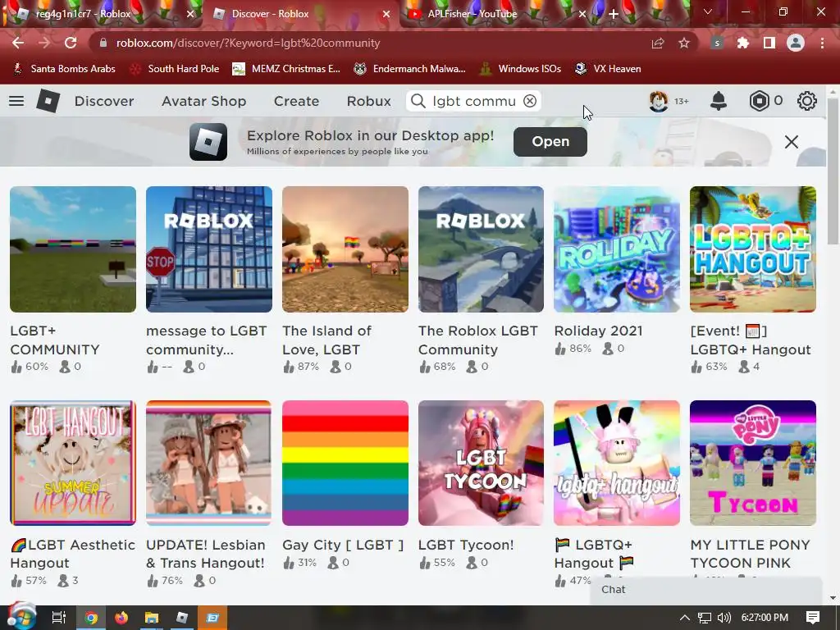
Task: Open File Explorer from the taskbar
Action: (x=152, y=618)
